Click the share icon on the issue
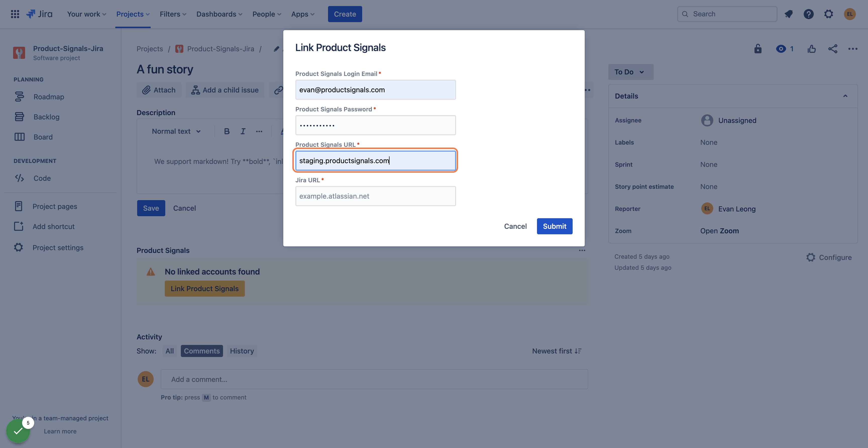Image resolution: width=868 pixels, height=448 pixels. coord(833,49)
